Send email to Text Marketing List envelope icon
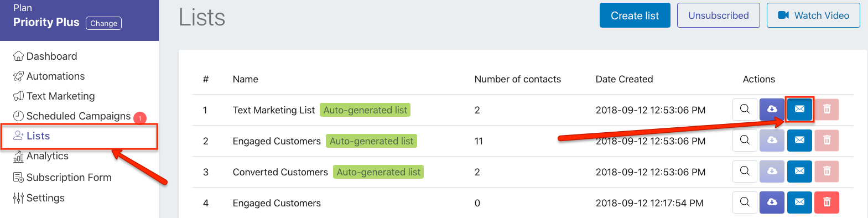868x218 pixels. (x=799, y=110)
